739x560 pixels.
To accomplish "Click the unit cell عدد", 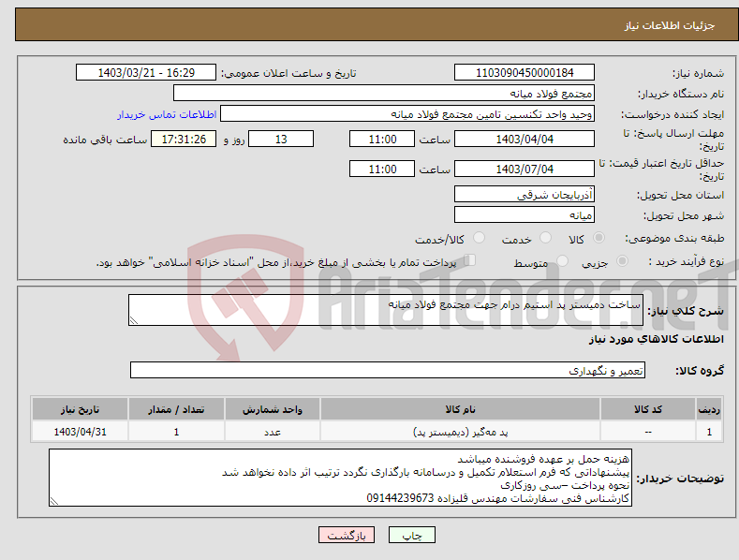I will pyautogui.click(x=273, y=432).
